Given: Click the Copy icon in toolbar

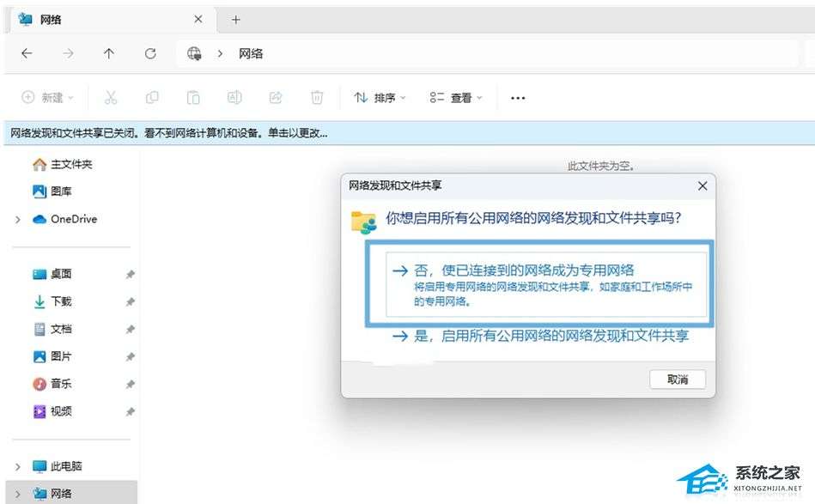Looking at the screenshot, I should click(152, 98).
